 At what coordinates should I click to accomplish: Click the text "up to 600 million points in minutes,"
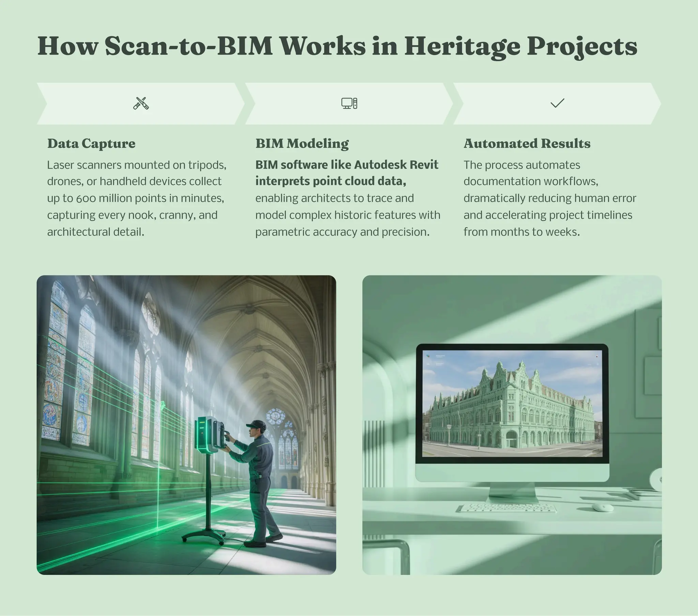(136, 198)
